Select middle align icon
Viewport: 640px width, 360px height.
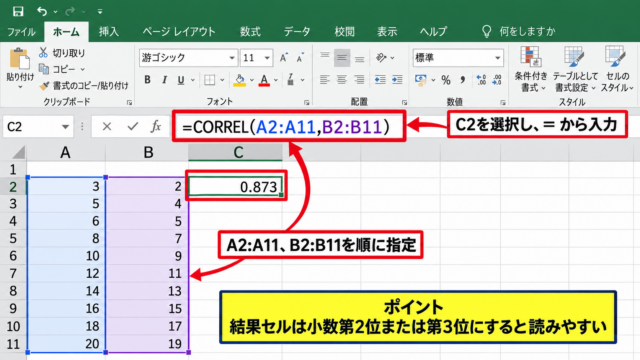coord(342,58)
